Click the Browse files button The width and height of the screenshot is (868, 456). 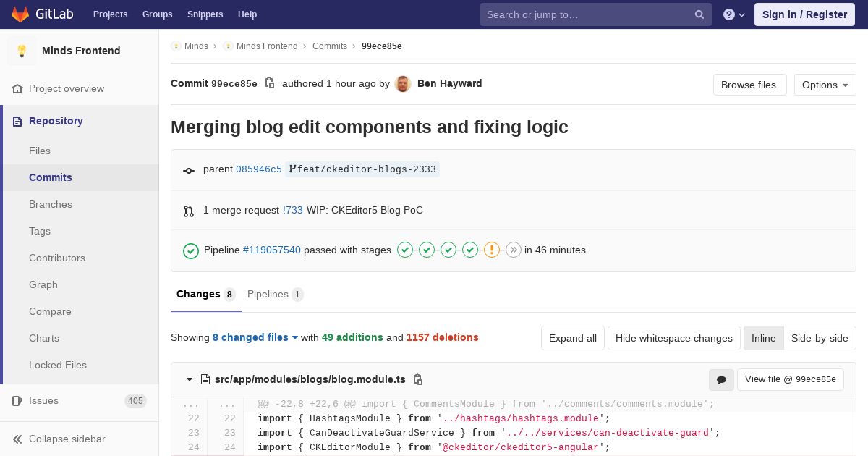[x=749, y=85]
